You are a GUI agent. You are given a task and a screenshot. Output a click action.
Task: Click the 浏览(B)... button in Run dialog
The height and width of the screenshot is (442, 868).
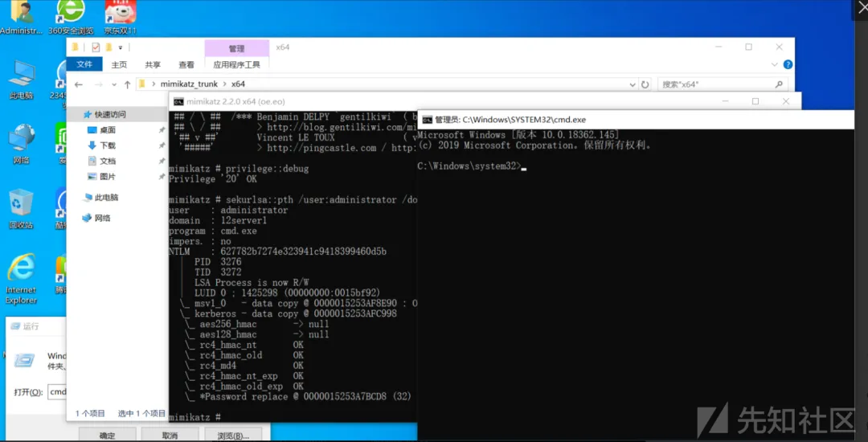233,435
